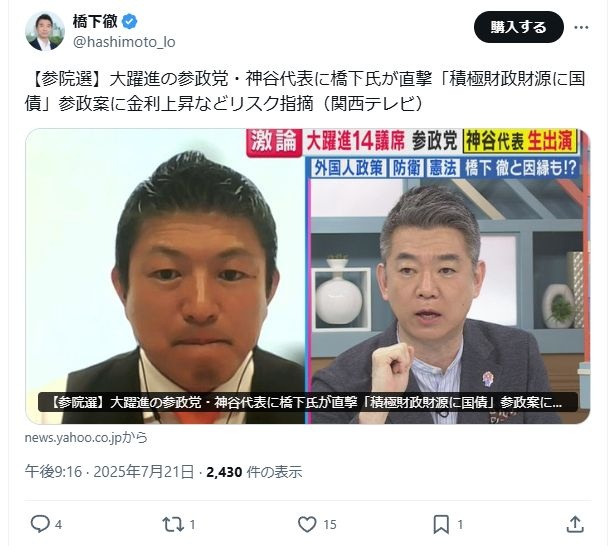Viewport: 612px width, 546px height.
Task: Open the 橋下徹 display name
Action: click(x=95, y=21)
